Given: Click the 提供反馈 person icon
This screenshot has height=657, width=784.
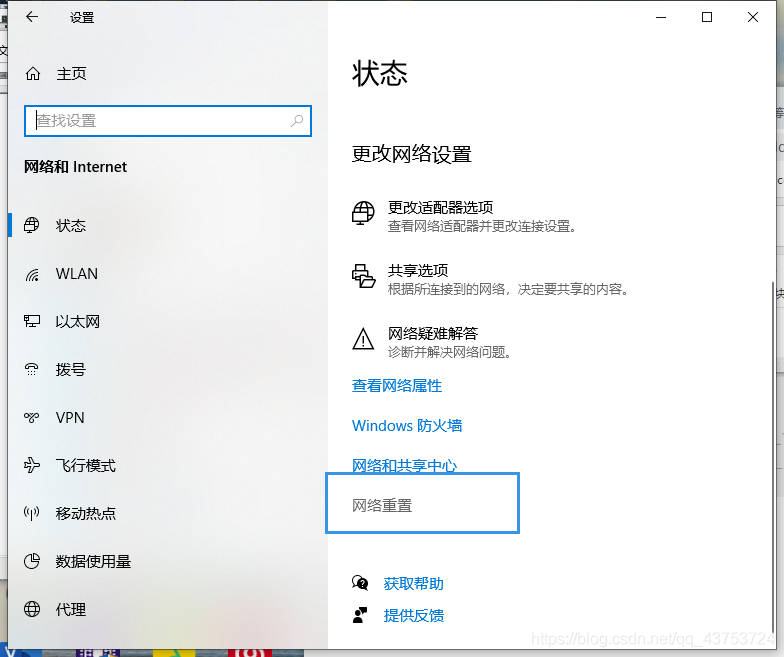Looking at the screenshot, I should (360, 615).
